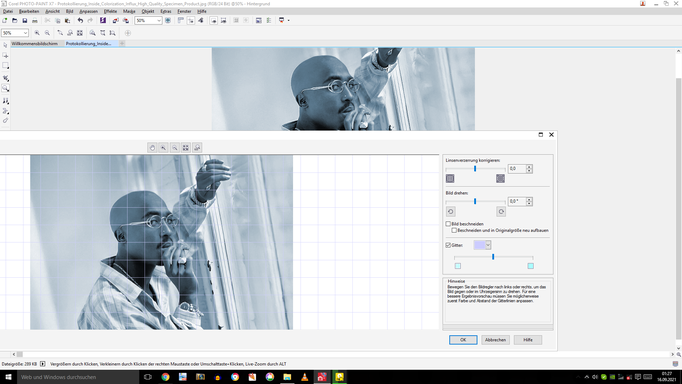Click the Print icon in toolbar

[x=35, y=20]
